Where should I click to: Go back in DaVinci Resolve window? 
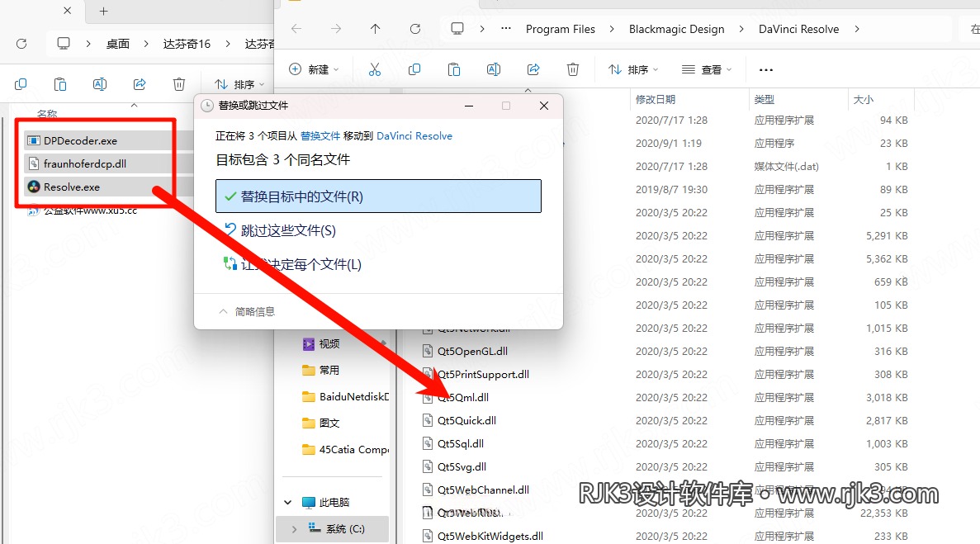(296, 29)
